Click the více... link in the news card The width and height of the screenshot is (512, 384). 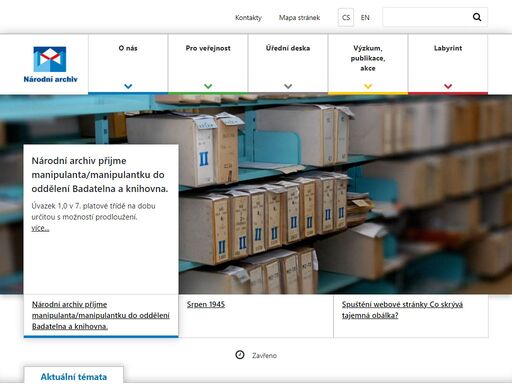(x=40, y=228)
